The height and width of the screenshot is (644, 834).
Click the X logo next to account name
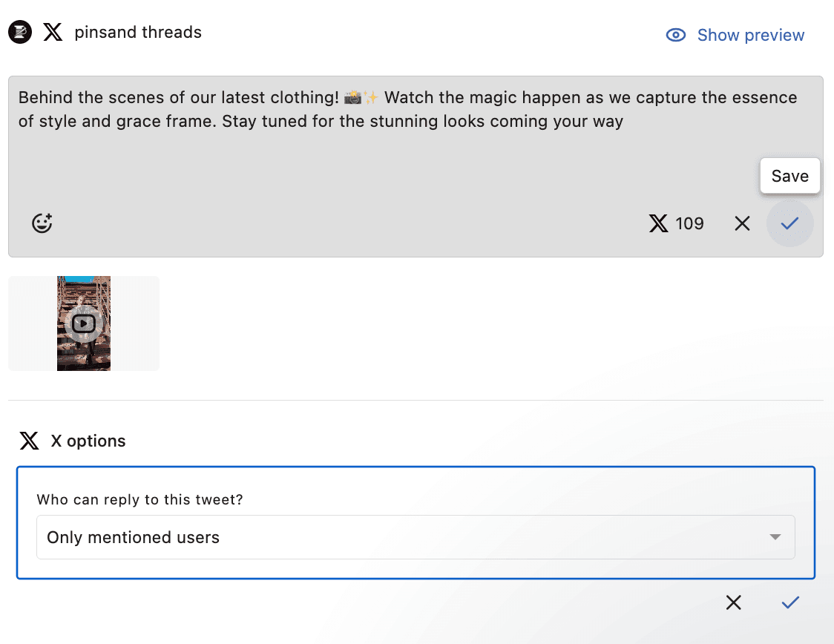pos(53,33)
